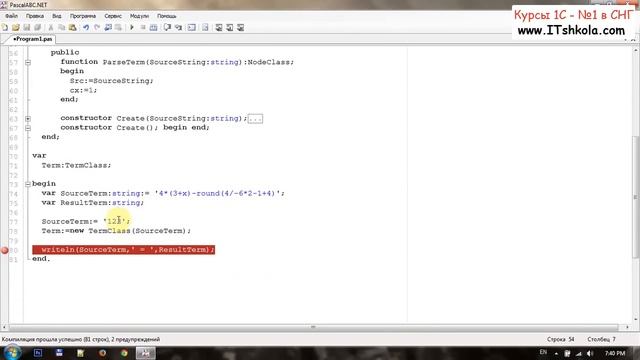The height and width of the screenshot is (360, 640).
Task: Click the 'Src:=SourceString;' line
Action: tap(112, 81)
